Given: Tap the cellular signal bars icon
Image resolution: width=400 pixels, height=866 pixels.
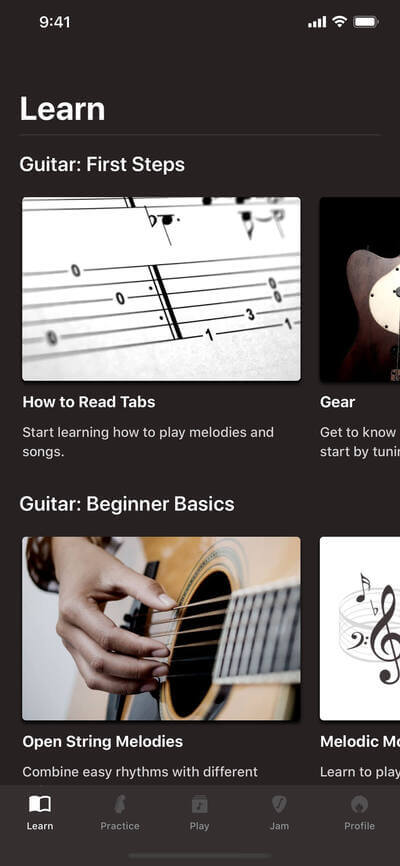Looking at the screenshot, I should pyautogui.click(x=317, y=22).
